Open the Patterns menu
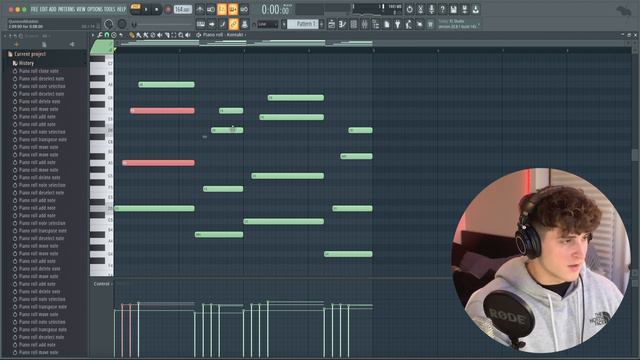The image size is (640, 360). 66,9
